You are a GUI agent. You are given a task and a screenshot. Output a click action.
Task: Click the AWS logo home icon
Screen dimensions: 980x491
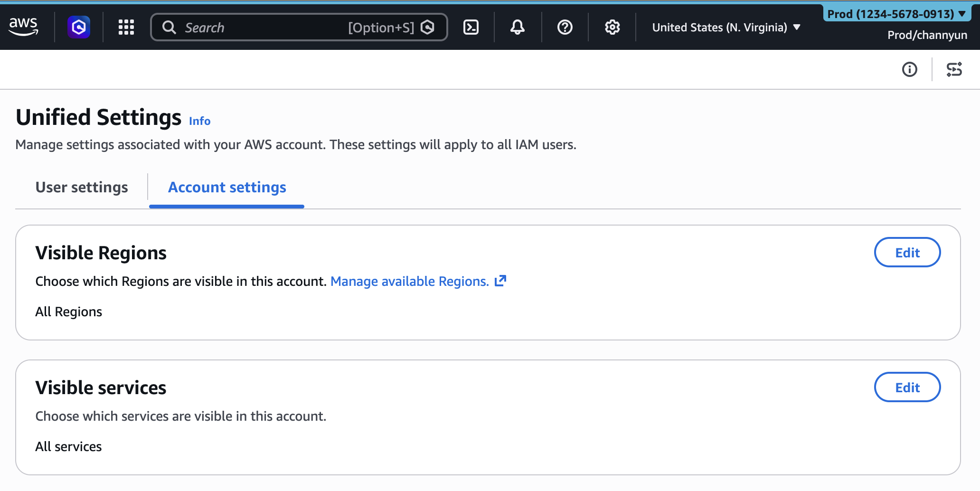[x=23, y=27]
